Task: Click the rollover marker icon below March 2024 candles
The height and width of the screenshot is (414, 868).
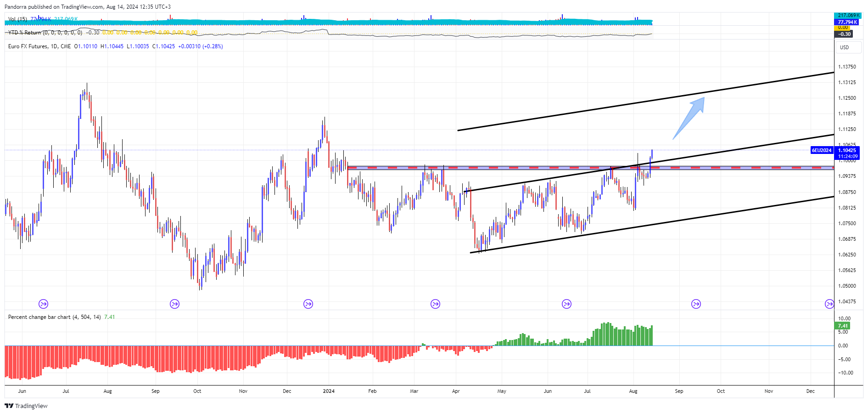Action: click(x=435, y=304)
